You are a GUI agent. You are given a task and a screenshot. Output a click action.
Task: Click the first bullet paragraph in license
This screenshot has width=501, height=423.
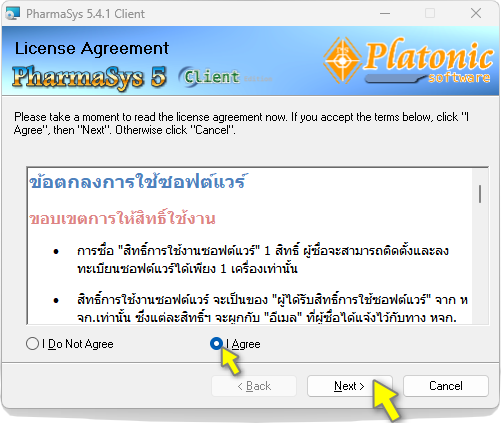263,260
